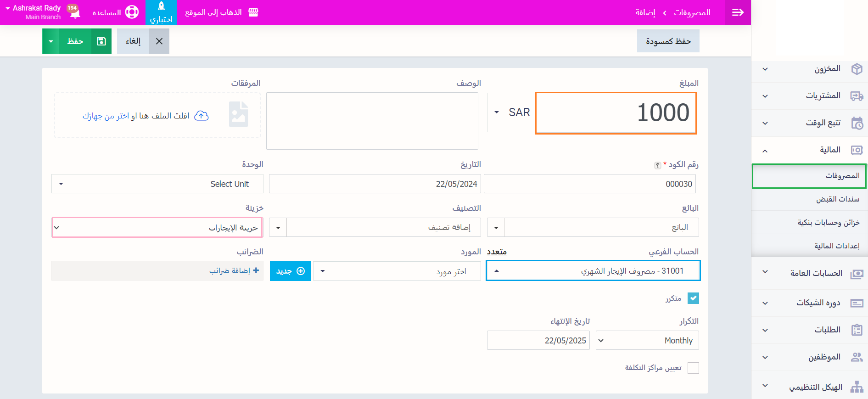The width and height of the screenshot is (868, 399).
Task: Click the X cancel icon
Action: (159, 41)
